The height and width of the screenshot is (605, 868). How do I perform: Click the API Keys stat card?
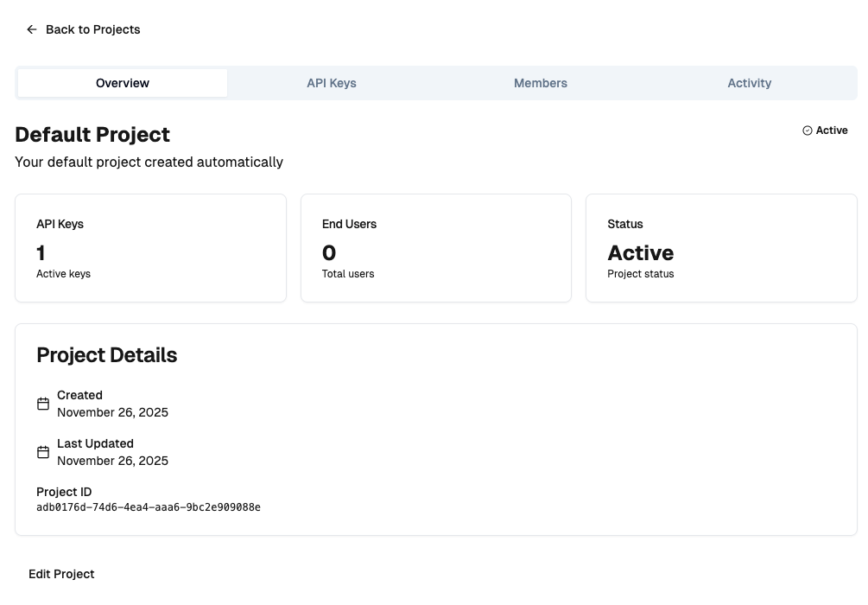pos(150,247)
